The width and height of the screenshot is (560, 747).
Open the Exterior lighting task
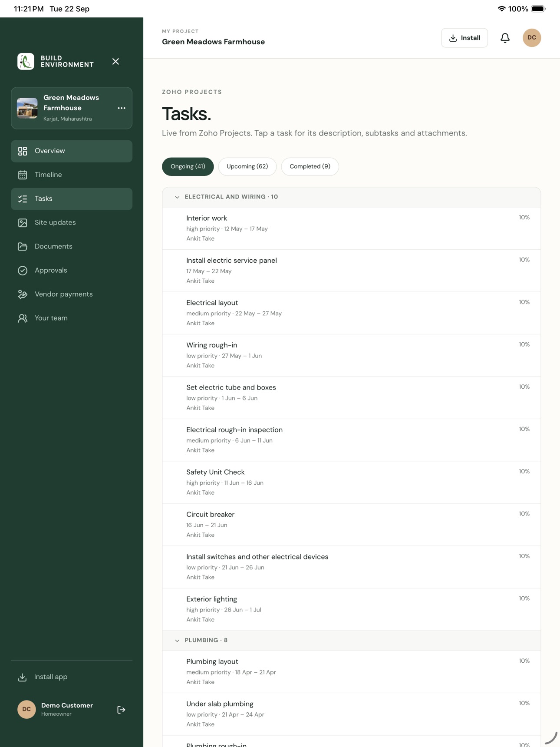point(352,609)
